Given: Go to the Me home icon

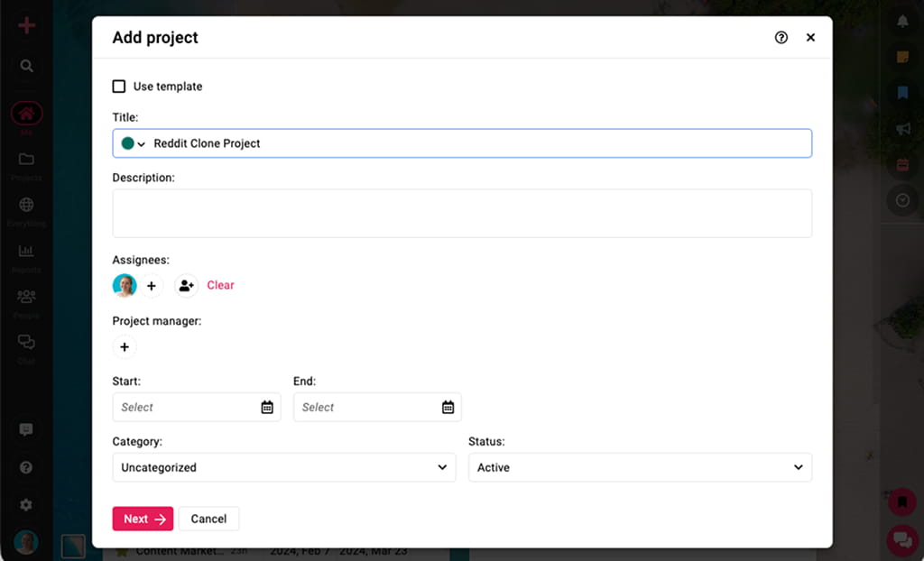Looking at the screenshot, I should (x=26, y=114).
